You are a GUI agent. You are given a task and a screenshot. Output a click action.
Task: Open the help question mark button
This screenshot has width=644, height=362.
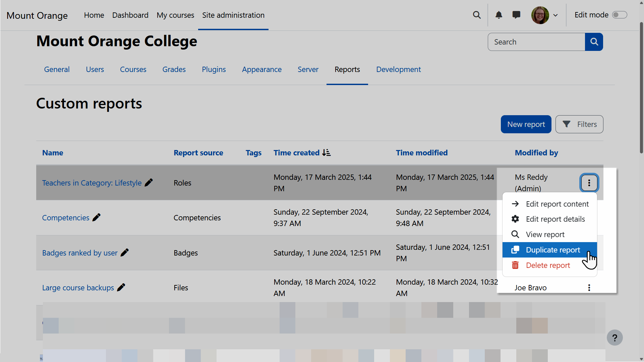(615, 338)
